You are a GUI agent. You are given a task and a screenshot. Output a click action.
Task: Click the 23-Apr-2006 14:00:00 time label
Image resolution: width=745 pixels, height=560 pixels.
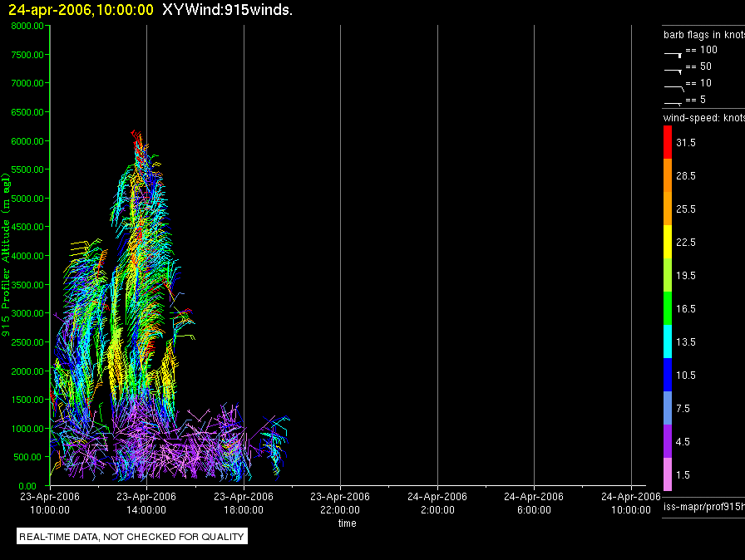point(146,503)
